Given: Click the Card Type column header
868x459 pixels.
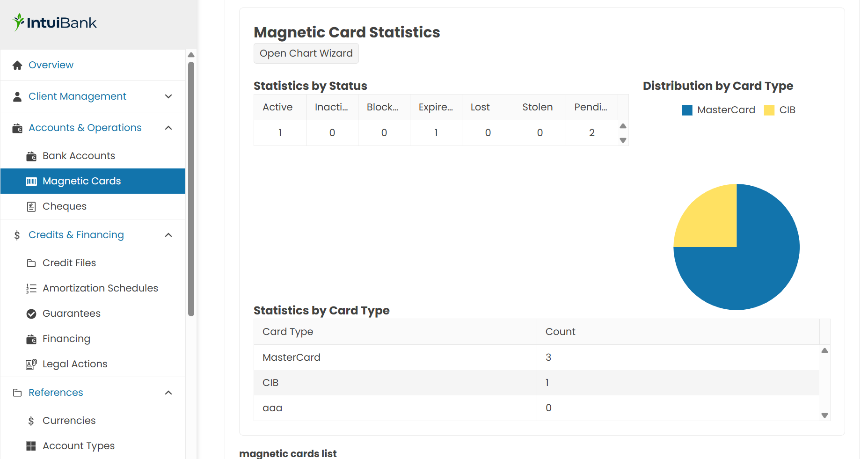Looking at the screenshot, I should [x=395, y=332].
